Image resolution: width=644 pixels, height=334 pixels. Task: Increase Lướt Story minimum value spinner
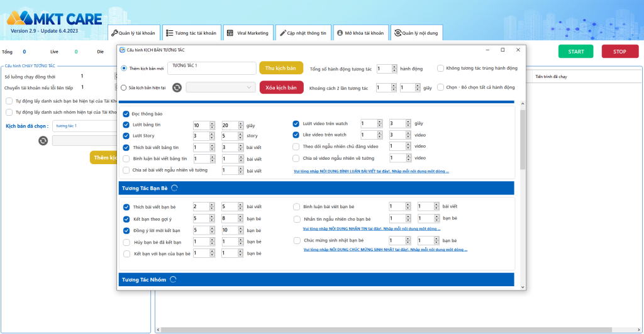coord(212,133)
